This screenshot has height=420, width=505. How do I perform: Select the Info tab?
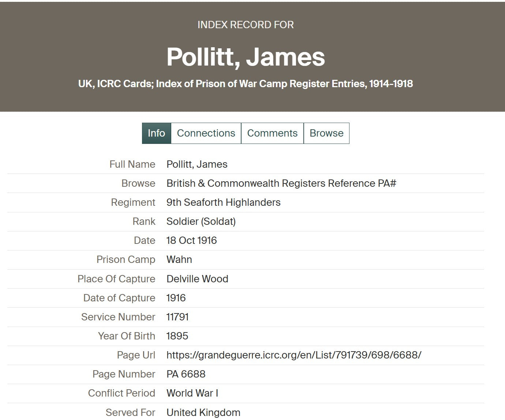pos(156,133)
